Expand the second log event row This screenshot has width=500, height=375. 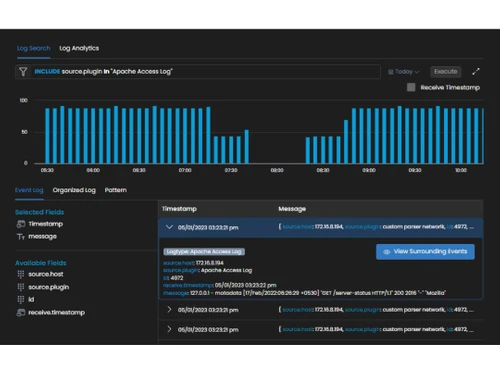(x=169, y=310)
